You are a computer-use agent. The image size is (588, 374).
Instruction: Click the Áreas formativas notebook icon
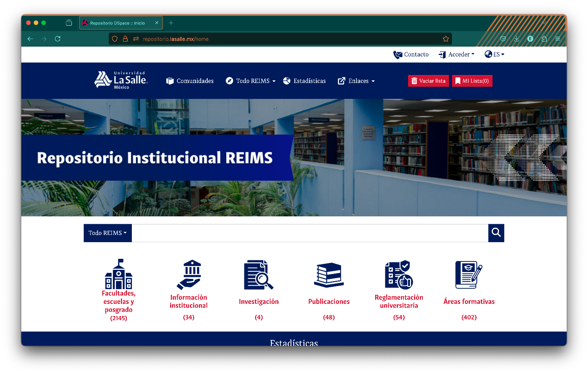point(469,275)
